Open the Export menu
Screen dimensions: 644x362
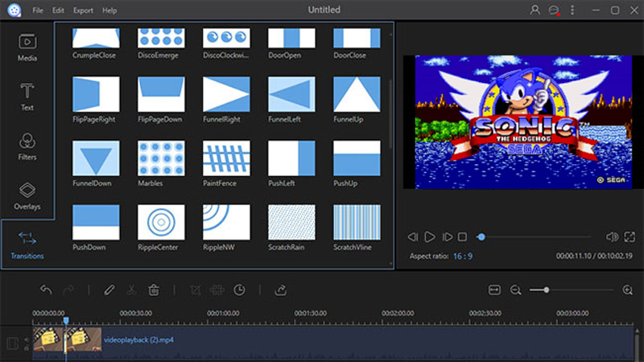[83, 10]
